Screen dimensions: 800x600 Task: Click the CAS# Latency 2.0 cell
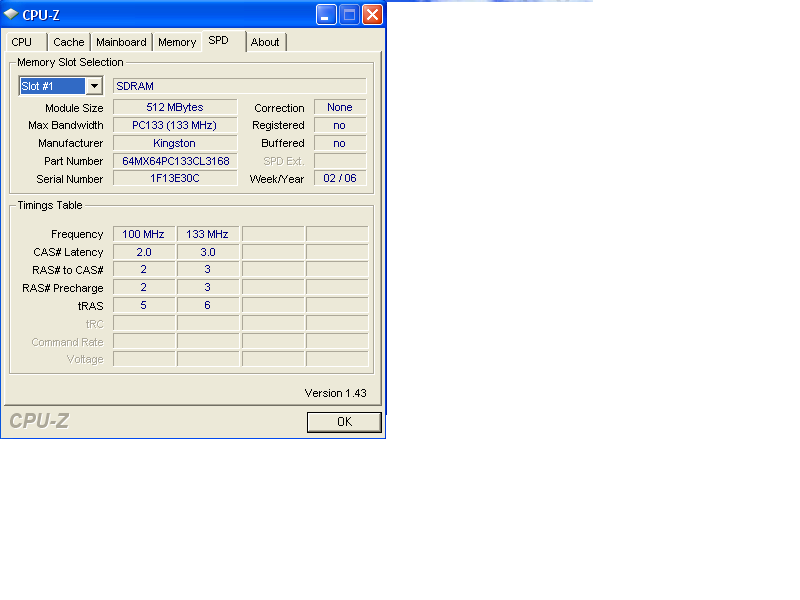point(144,252)
